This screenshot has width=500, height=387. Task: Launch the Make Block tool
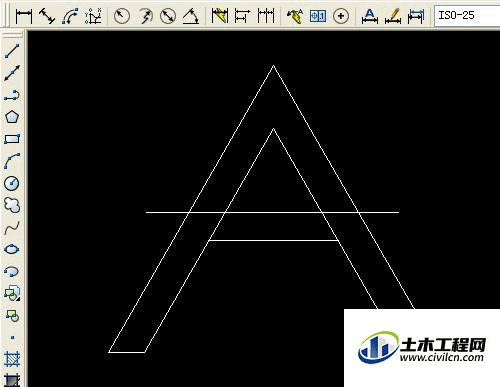(x=12, y=316)
